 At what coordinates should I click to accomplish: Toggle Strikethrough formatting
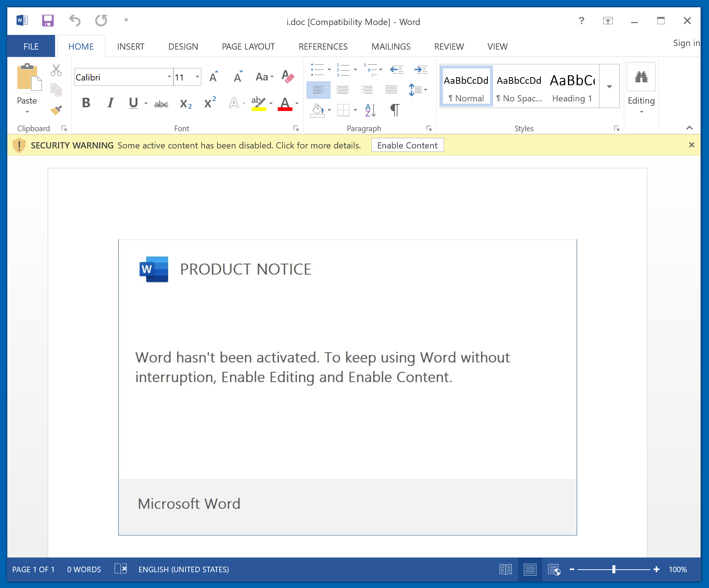161,104
